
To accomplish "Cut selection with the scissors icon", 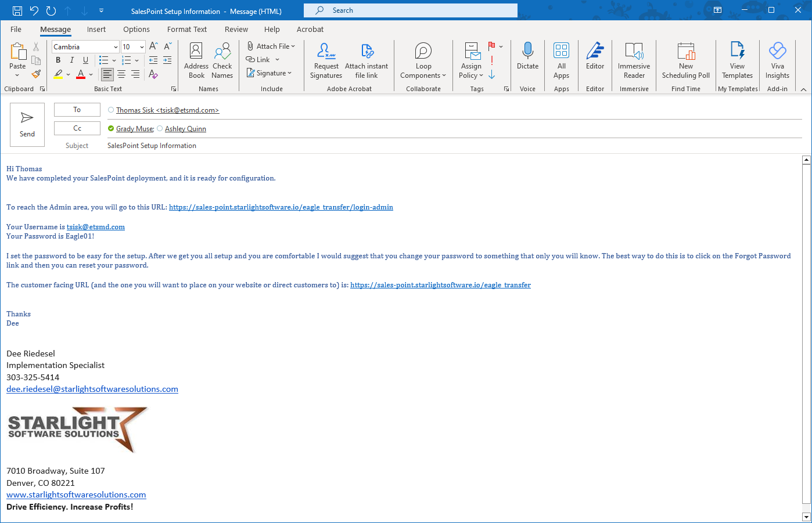I will 36,47.
